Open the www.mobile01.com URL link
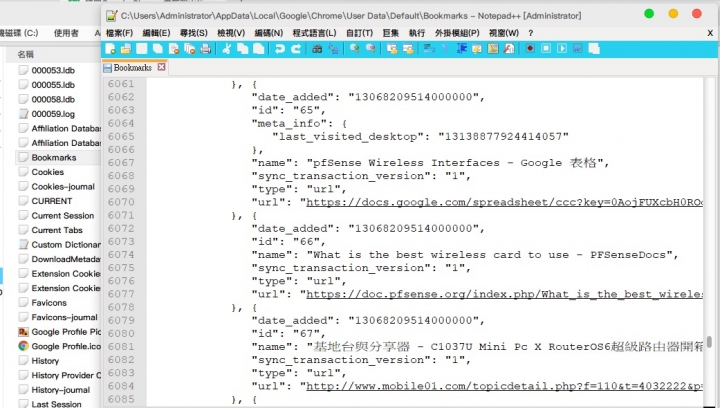This screenshot has width=720, height=408. tap(504, 386)
